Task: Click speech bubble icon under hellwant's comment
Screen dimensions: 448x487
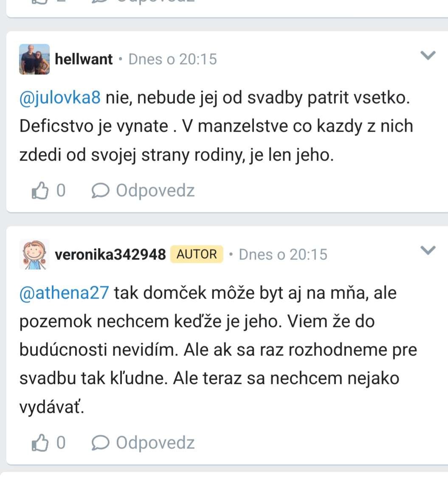Action: (x=100, y=191)
